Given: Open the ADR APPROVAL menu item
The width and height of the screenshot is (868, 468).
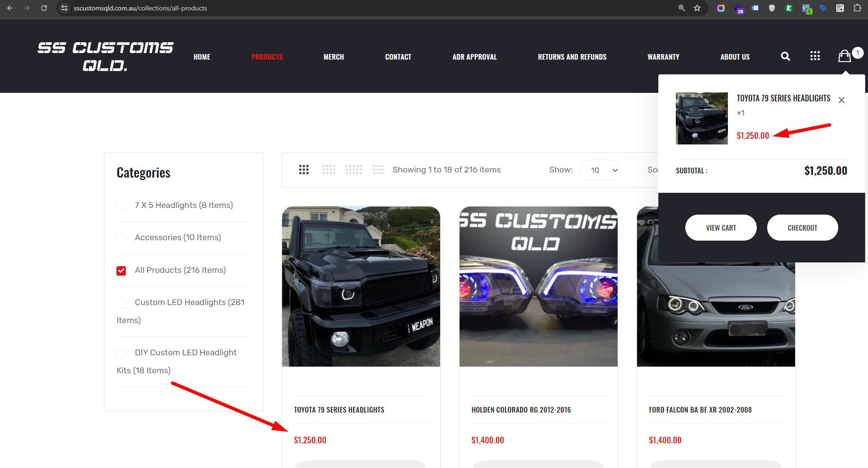Looking at the screenshot, I should point(475,57).
